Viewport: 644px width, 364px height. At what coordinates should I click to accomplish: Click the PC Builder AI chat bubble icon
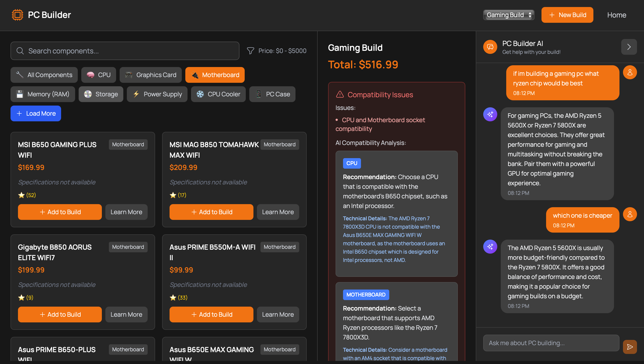[490, 47]
